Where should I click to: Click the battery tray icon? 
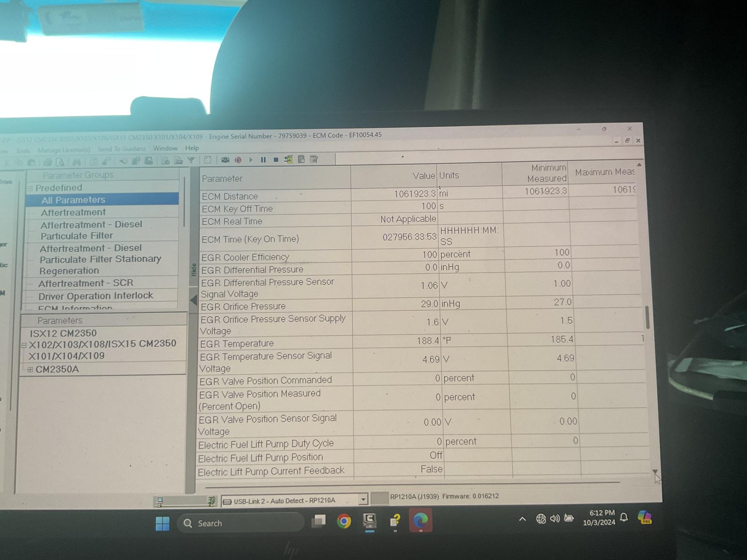point(569,518)
